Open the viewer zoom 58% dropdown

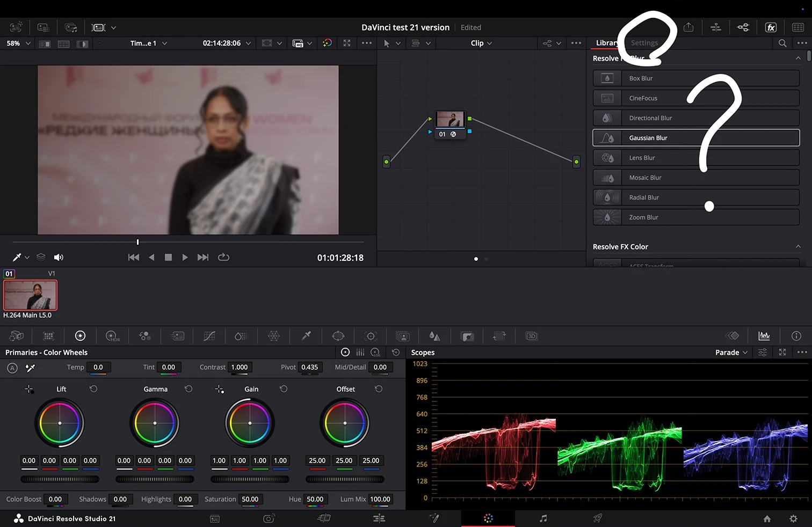18,43
